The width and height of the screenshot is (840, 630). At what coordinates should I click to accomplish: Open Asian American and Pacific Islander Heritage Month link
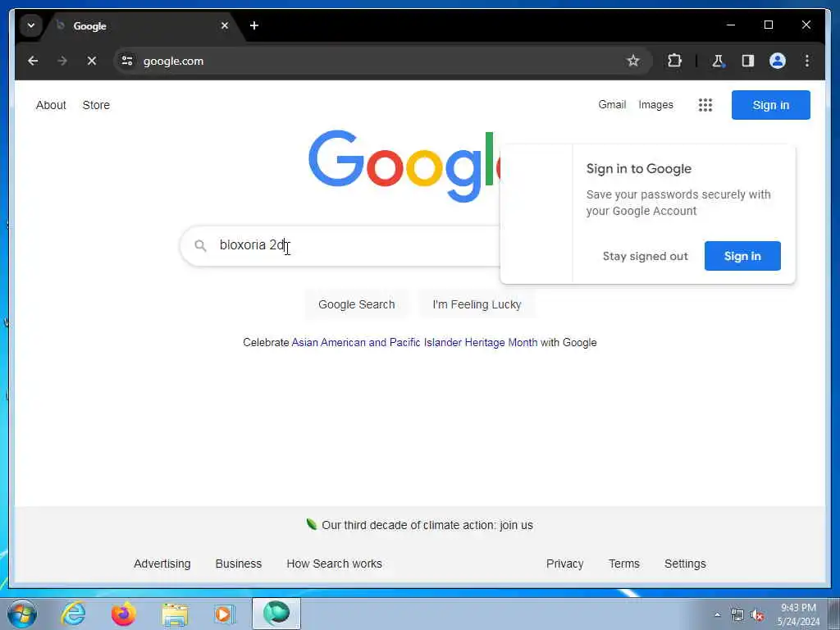[x=414, y=342]
